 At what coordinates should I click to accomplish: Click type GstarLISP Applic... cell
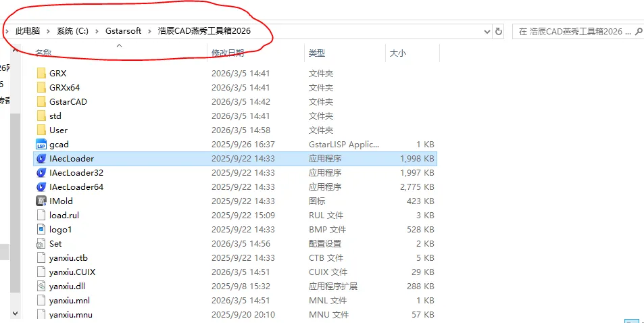(x=344, y=144)
